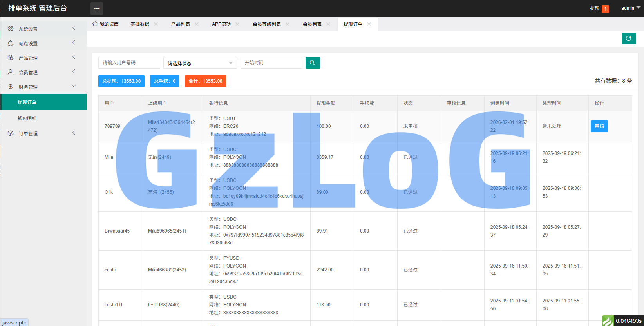
Task: Click the blue 审核 button for user 789789
Action: (599, 126)
